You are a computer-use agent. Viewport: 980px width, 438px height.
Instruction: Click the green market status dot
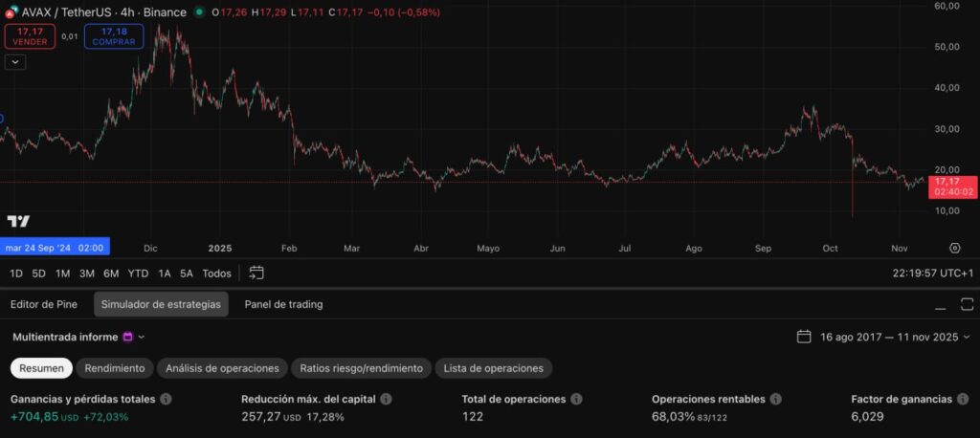[x=199, y=11]
